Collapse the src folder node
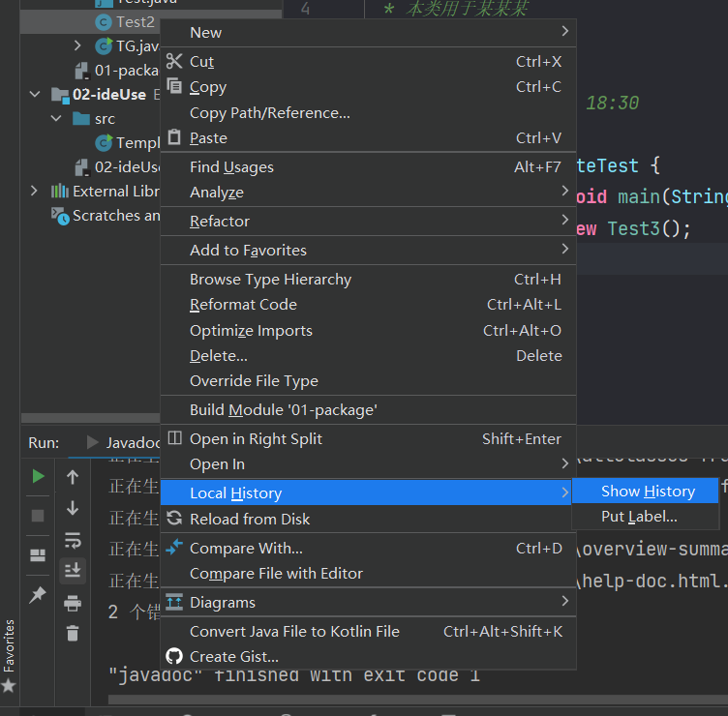This screenshot has height=716, width=728. pyautogui.click(x=56, y=118)
